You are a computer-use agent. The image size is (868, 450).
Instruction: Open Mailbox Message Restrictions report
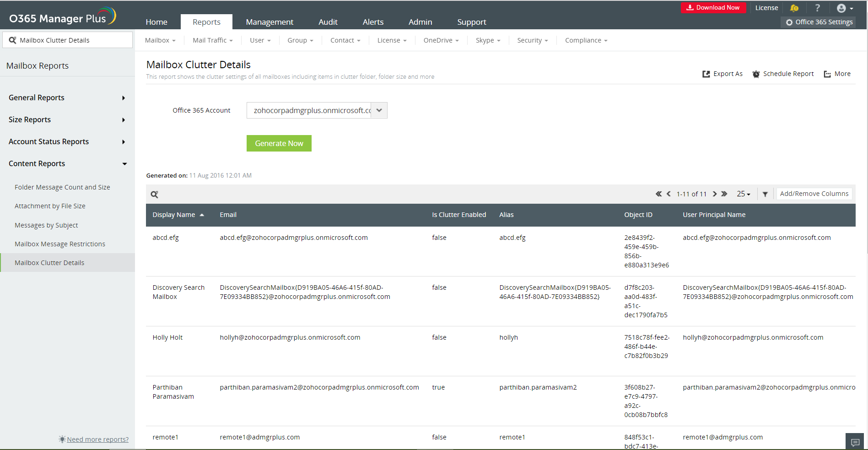pyautogui.click(x=60, y=244)
